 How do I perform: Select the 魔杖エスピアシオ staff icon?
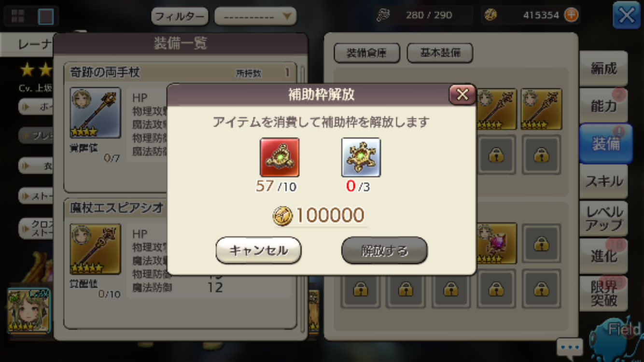pos(95,249)
